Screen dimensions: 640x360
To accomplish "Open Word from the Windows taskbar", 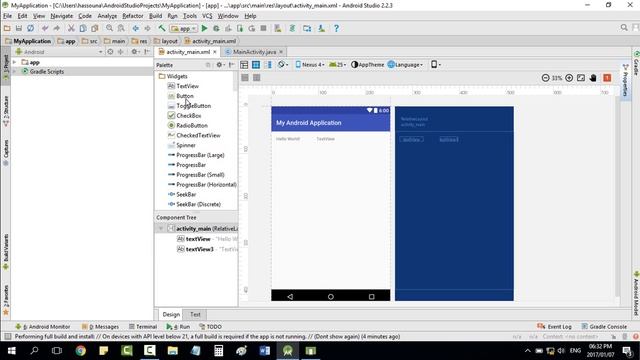I will [x=264, y=351].
